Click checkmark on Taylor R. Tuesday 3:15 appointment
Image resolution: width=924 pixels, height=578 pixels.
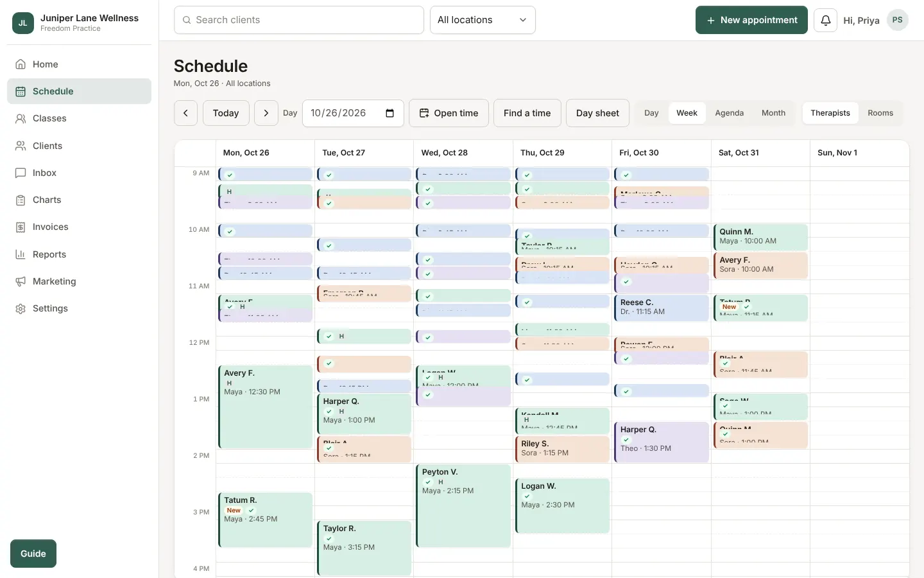click(329, 539)
